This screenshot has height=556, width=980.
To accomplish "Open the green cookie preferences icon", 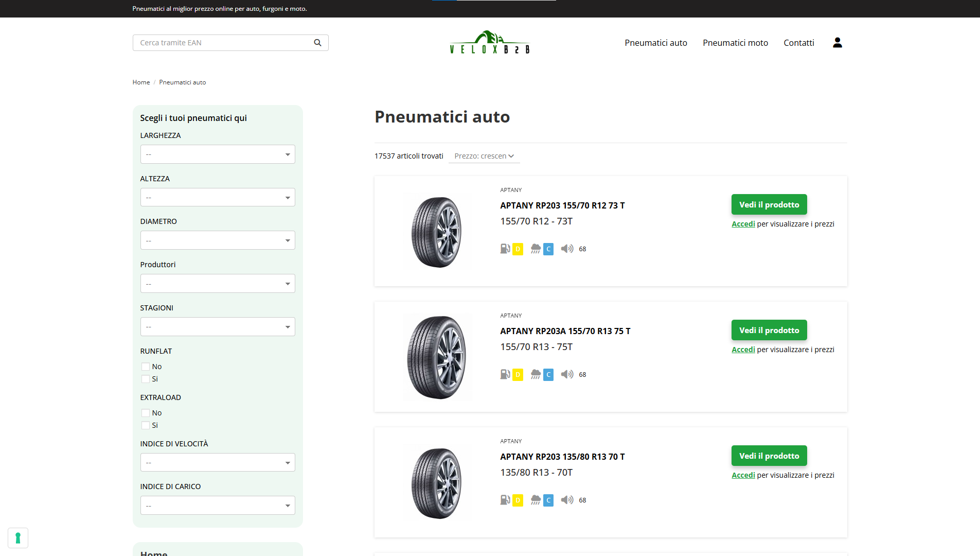I will [18, 538].
